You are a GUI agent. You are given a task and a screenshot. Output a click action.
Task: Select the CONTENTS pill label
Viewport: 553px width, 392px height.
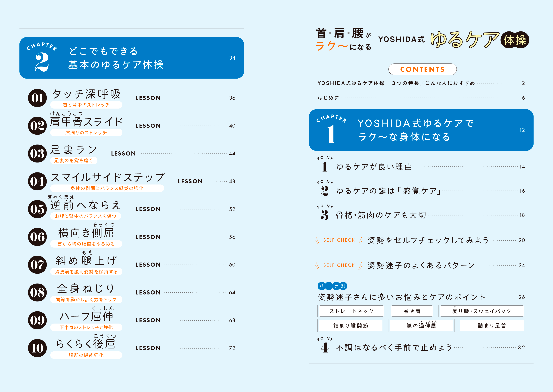422,70
